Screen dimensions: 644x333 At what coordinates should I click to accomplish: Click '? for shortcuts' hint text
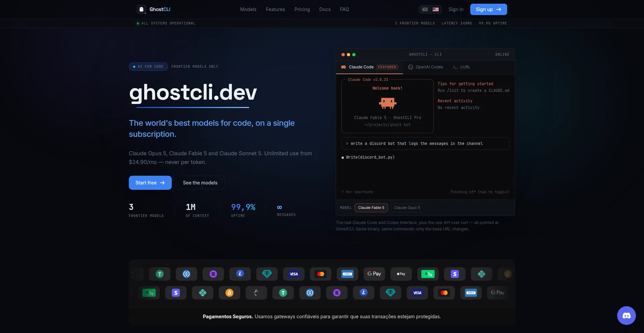coord(357,192)
